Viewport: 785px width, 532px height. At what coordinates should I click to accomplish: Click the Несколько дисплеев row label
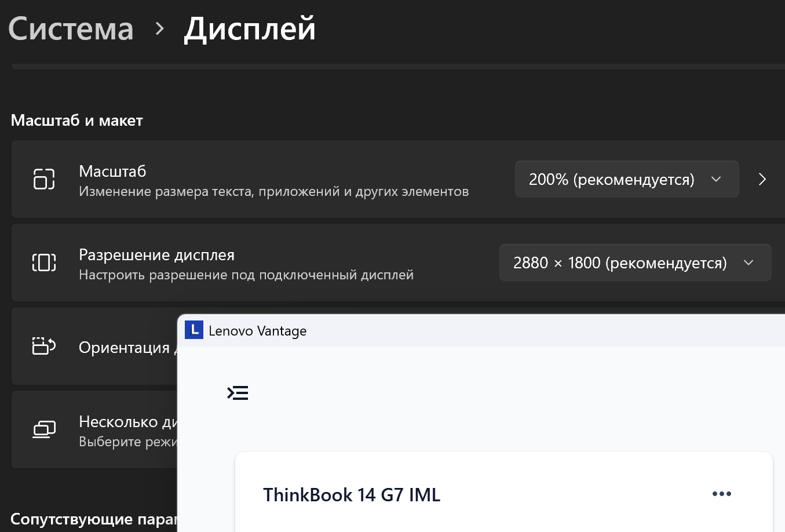coord(127,421)
